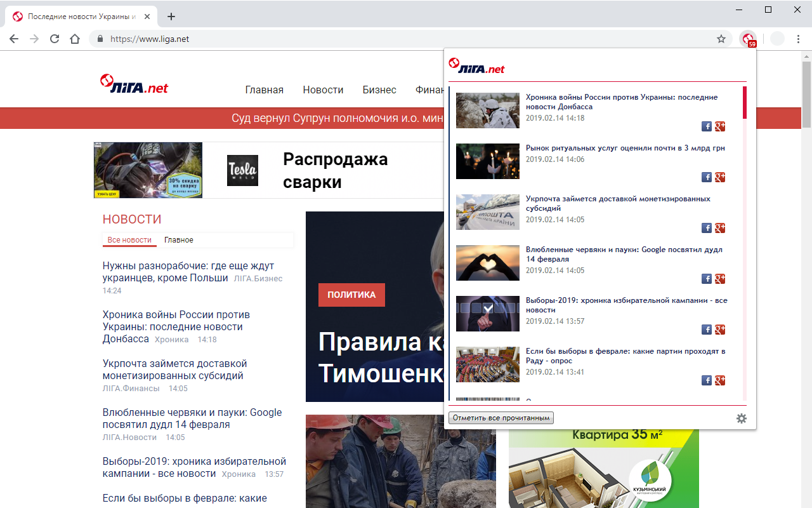Viewport: 812px width, 508px height.
Task: Open the Тимошенко featured politics story image
Action: click(x=375, y=307)
